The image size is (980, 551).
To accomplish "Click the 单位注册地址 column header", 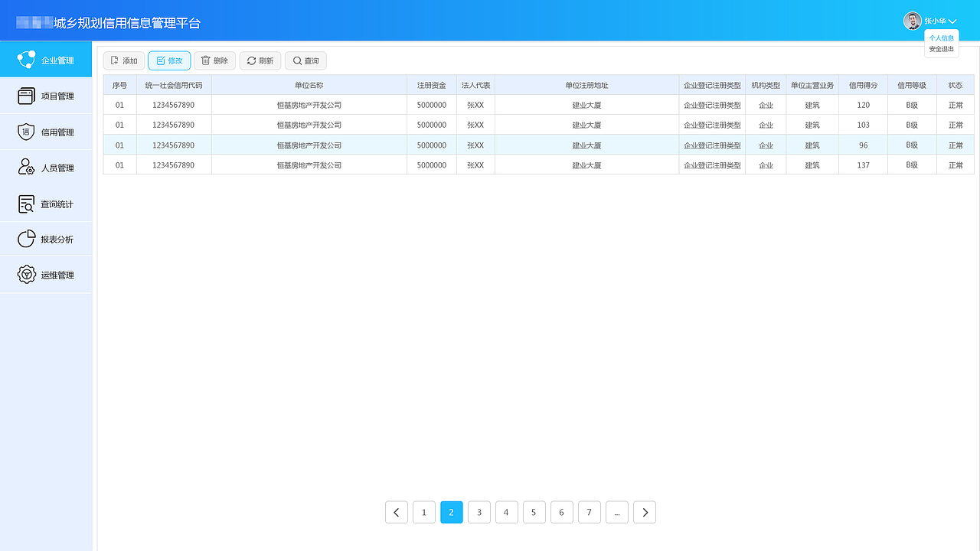I will pos(586,85).
